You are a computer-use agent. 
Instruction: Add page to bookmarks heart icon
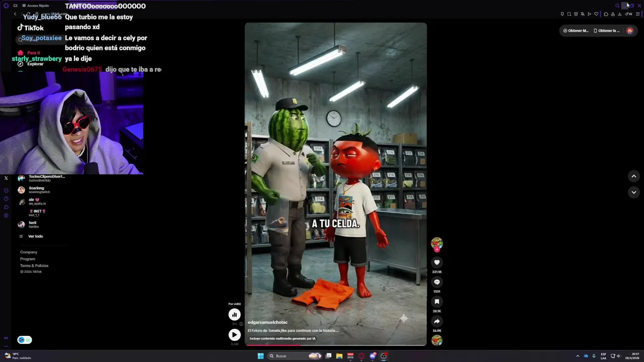pos(596,14)
